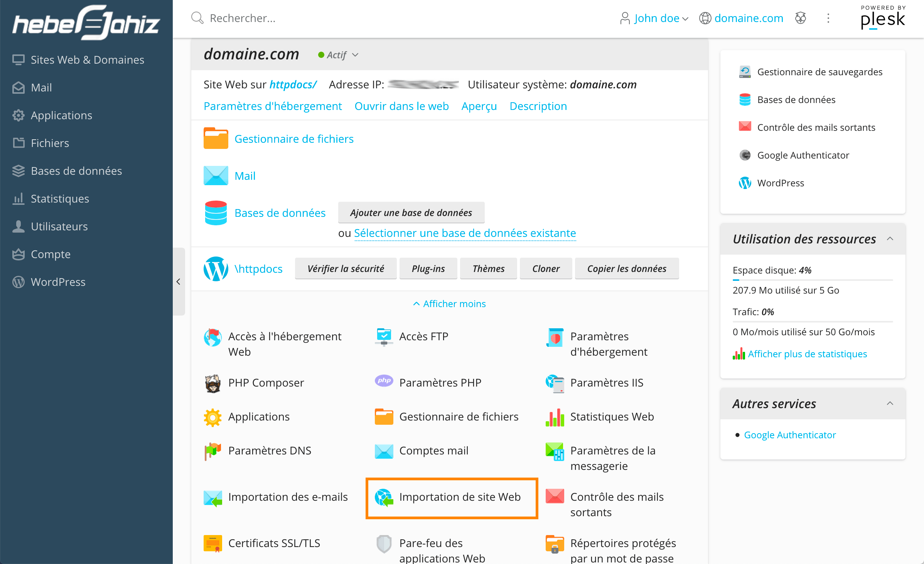
Task: Collapse Utilisation des ressources panel
Action: (890, 239)
